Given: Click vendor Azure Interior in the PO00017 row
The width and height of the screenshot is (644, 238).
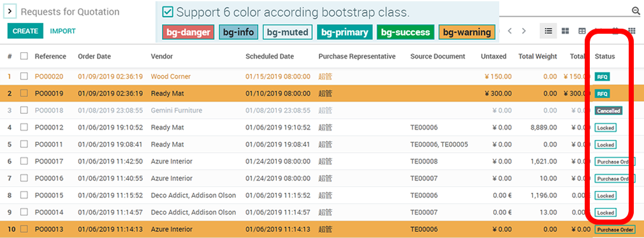Looking at the screenshot, I should coord(172,162).
